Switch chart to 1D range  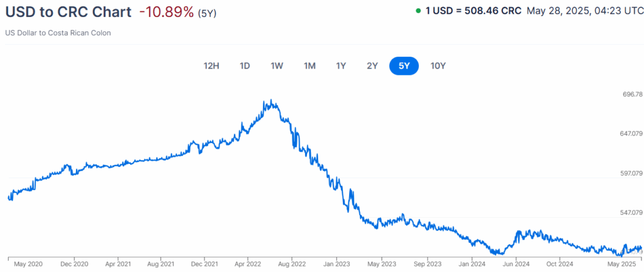pyautogui.click(x=245, y=65)
